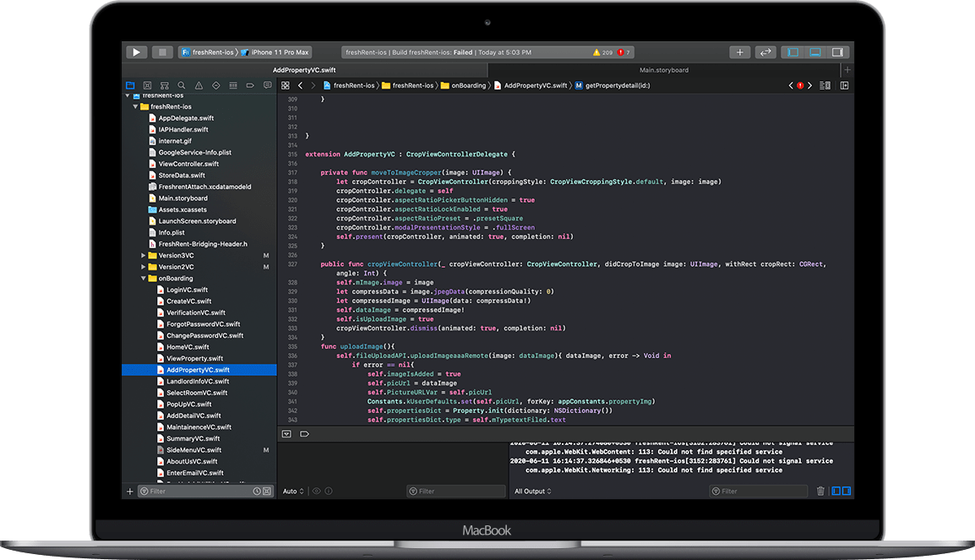Toggle the left Navigator panel

click(x=793, y=52)
